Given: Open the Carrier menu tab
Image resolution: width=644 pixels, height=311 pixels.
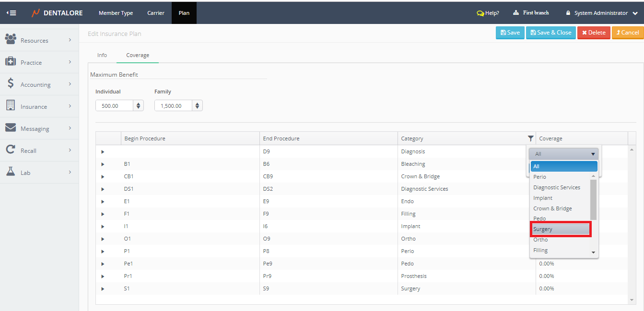Looking at the screenshot, I should [x=156, y=13].
